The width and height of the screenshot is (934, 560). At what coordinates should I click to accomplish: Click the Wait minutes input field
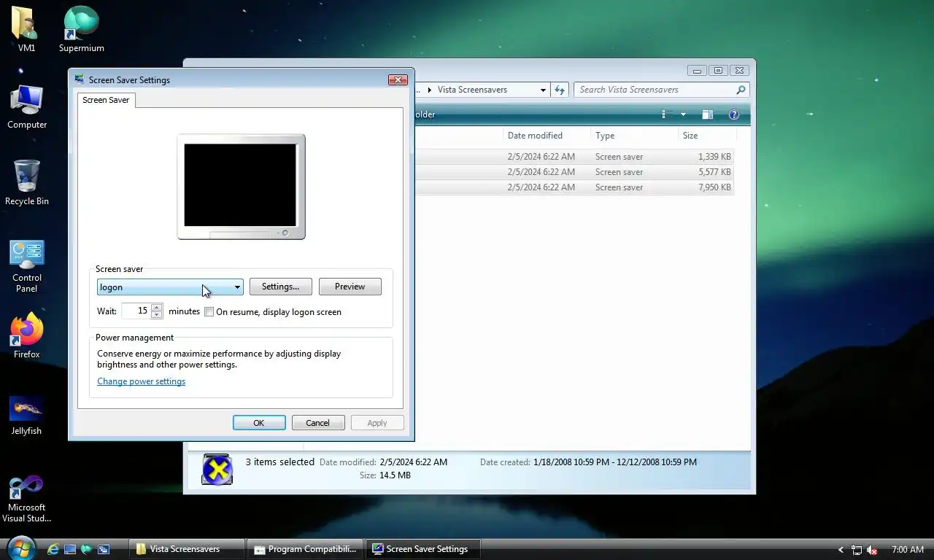136,311
